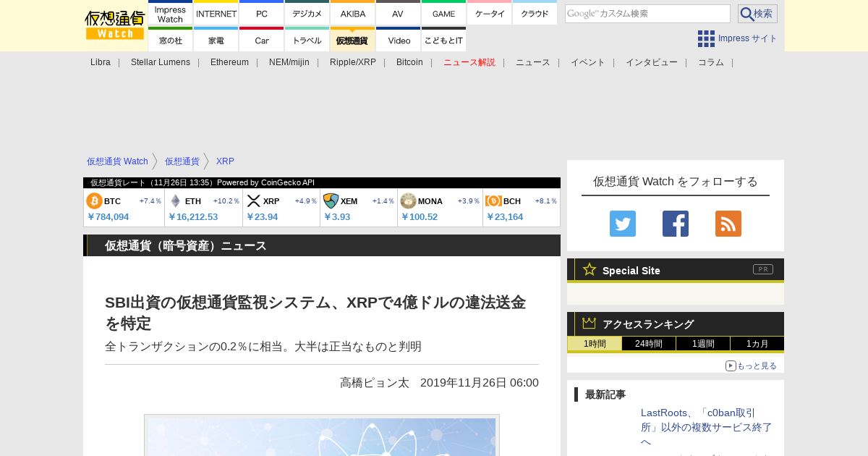The image size is (868, 456).
Task: Open the インタビュー menu link
Action: (652, 62)
